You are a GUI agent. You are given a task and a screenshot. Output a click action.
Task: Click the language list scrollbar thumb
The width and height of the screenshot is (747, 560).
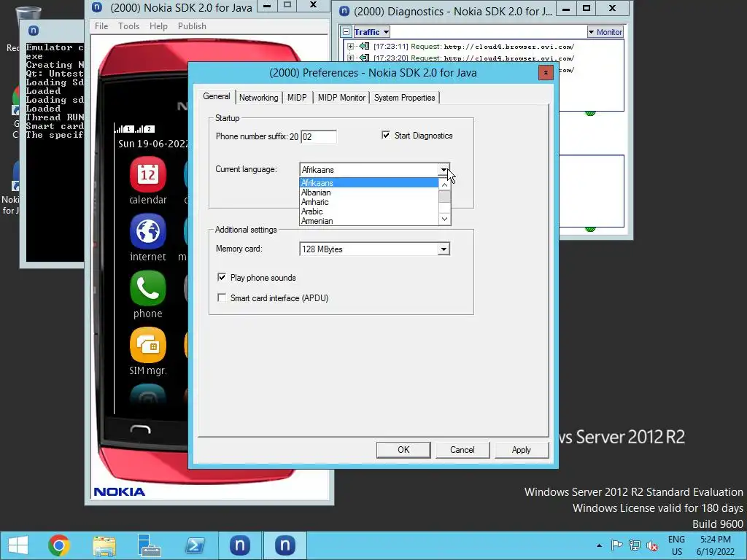pyautogui.click(x=444, y=196)
